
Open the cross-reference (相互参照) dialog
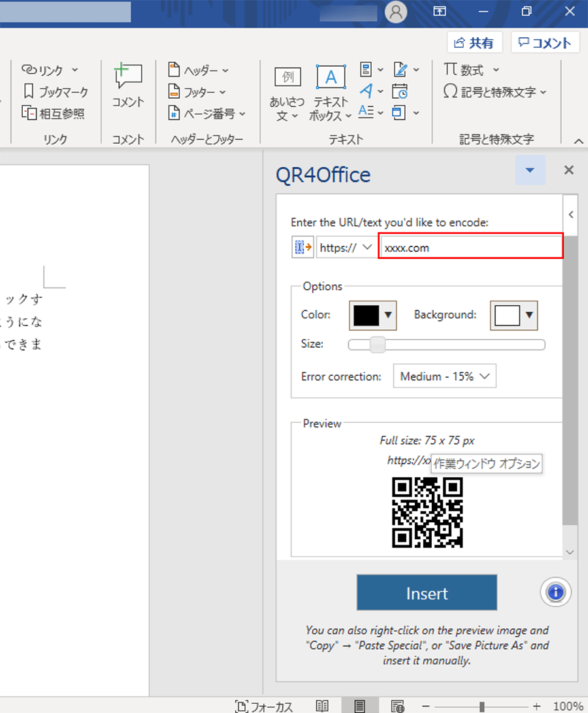54,114
